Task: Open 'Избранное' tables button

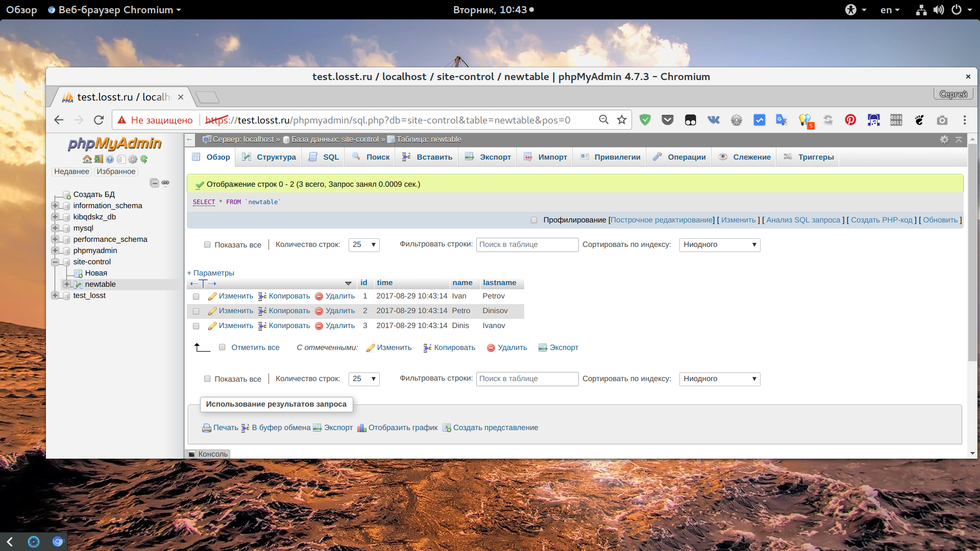Action: click(116, 171)
